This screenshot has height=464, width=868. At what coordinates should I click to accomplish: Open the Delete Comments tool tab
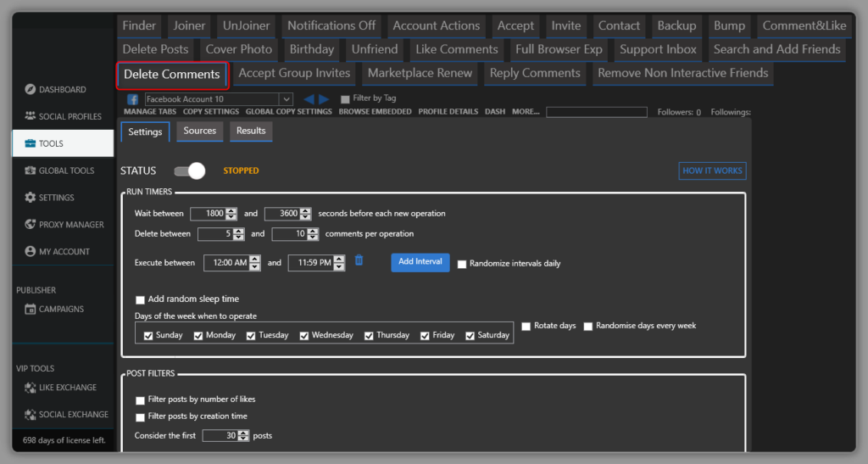click(172, 75)
